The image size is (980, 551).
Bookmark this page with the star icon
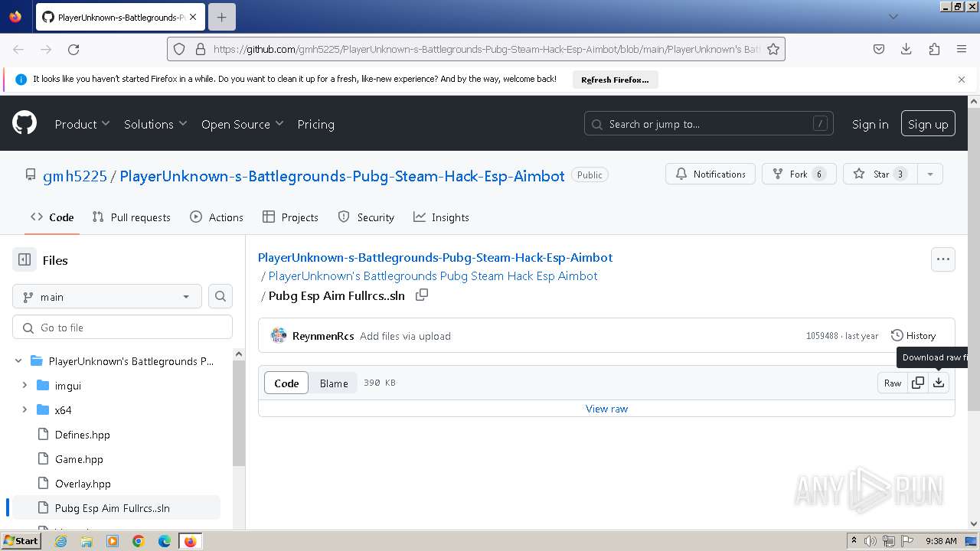coord(773,49)
